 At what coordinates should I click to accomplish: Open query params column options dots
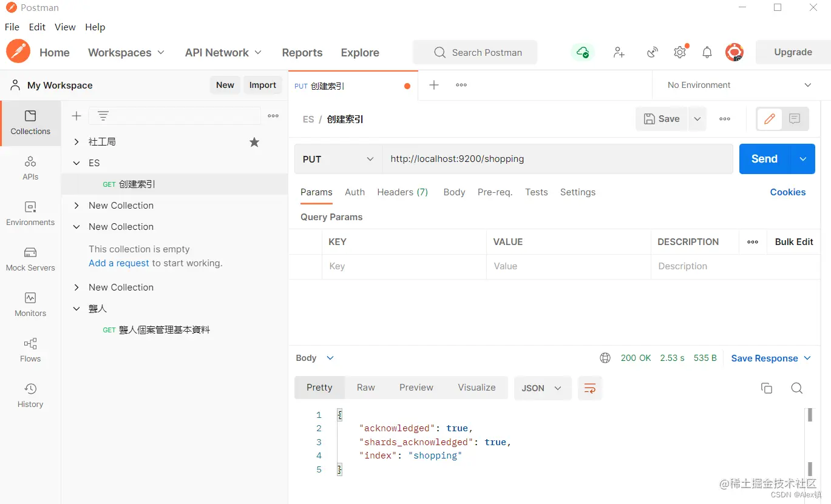[x=753, y=241]
